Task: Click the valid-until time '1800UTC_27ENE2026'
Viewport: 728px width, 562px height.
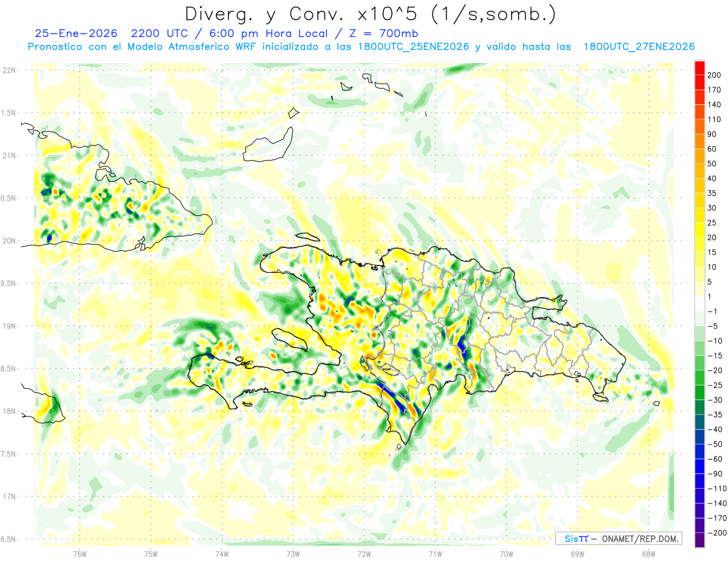Action: tap(639, 47)
